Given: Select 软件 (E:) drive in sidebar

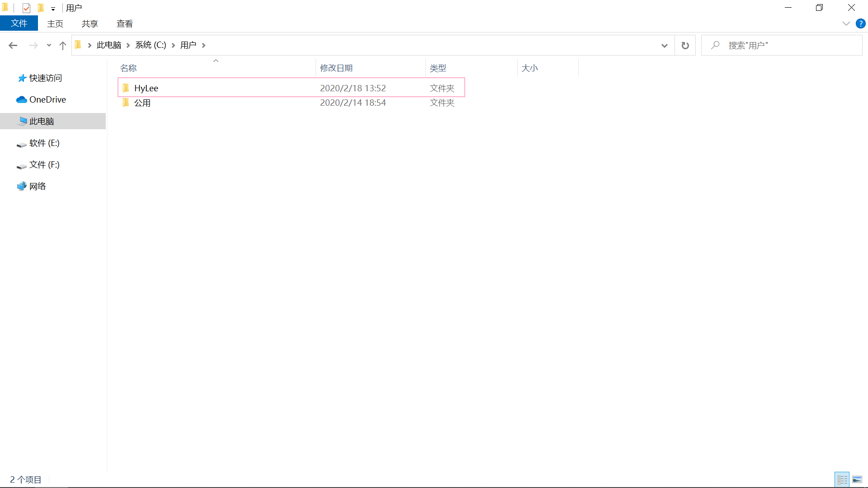Looking at the screenshot, I should 44,143.
